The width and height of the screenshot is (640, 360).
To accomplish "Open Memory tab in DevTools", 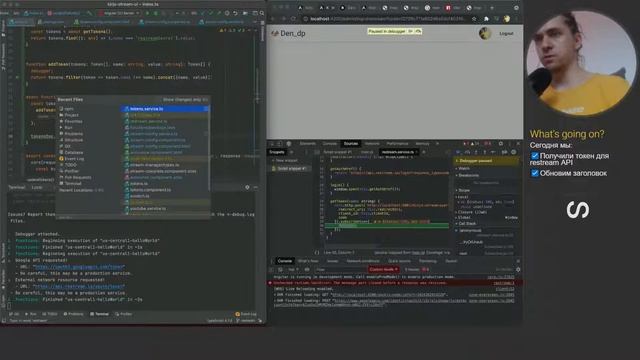I will (x=422, y=144).
